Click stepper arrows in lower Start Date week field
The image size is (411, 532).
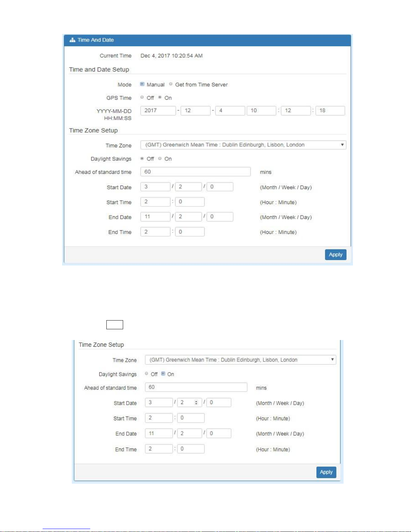point(196,402)
